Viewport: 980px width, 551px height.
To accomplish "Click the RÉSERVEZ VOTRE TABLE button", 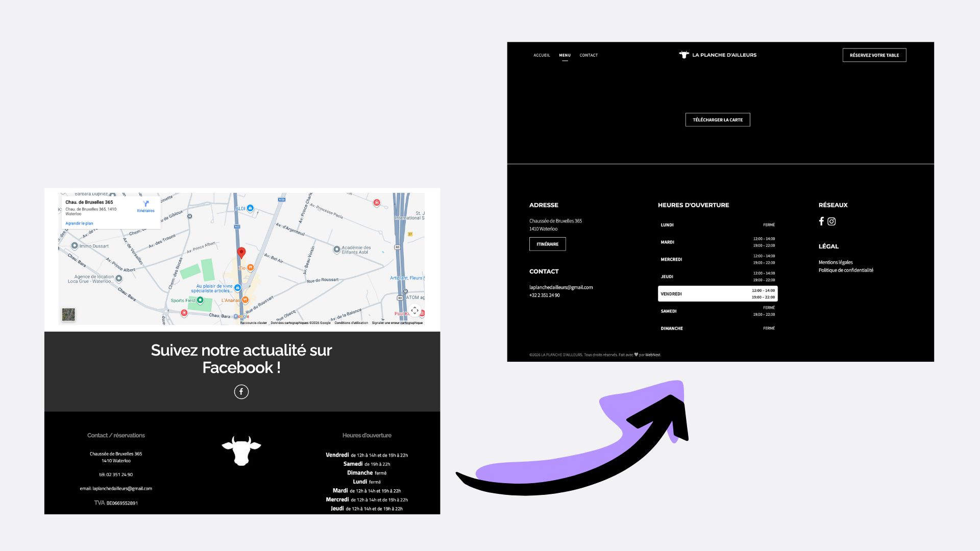I will point(874,55).
